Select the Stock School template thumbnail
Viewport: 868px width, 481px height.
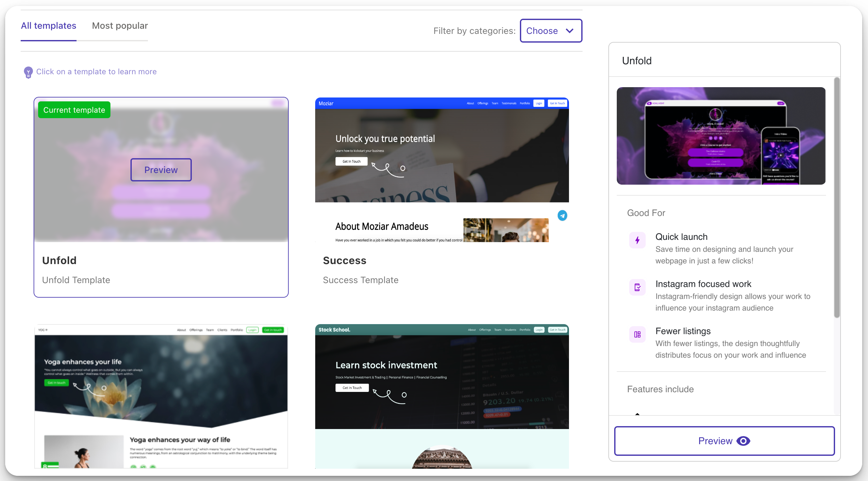pos(442,396)
